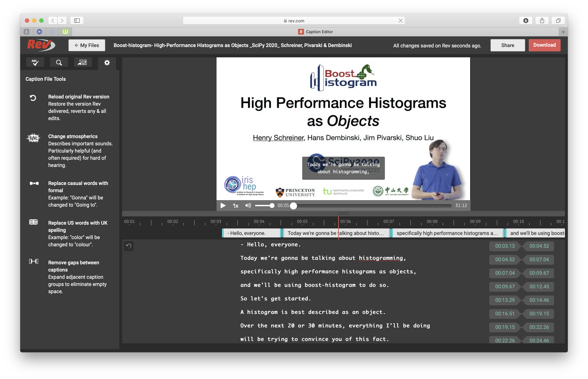
Task: Show Safari tab overview icon
Action: pyautogui.click(x=558, y=20)
